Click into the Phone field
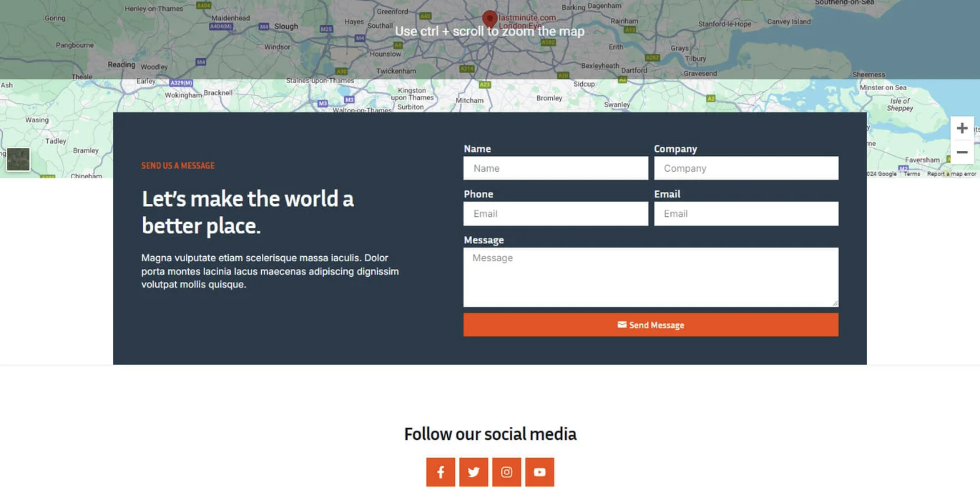Viewport: 980px width, 499px height. [x=555, y=214]
